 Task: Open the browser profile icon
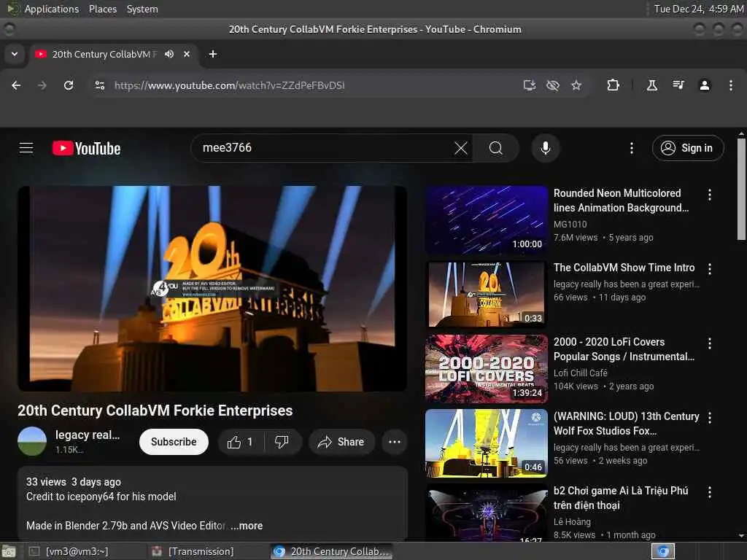pyautogui.click(x=705, y=85)
